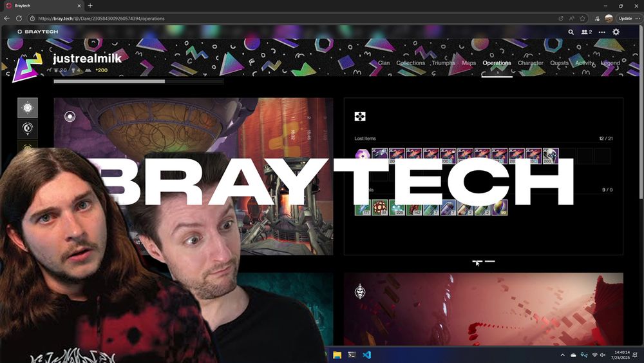Select the material with count 225
Viewport: 644px width, 363px height.
(x=397, y=208)
